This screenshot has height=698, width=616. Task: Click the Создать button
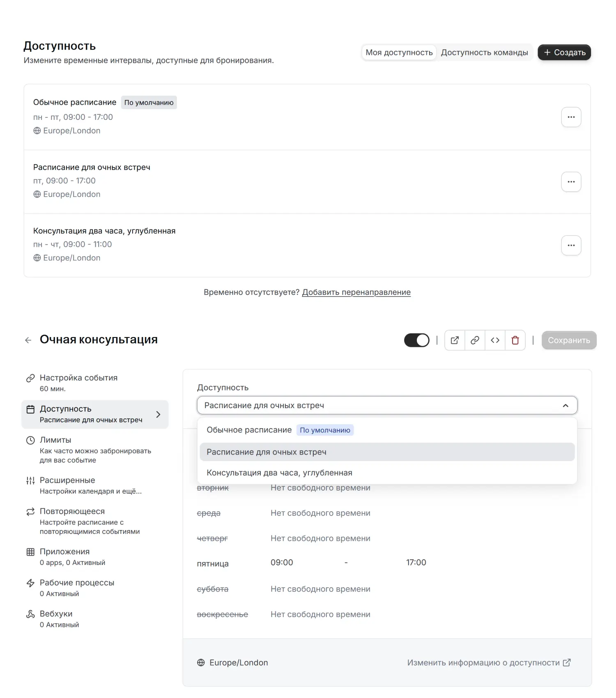[564, 53]
